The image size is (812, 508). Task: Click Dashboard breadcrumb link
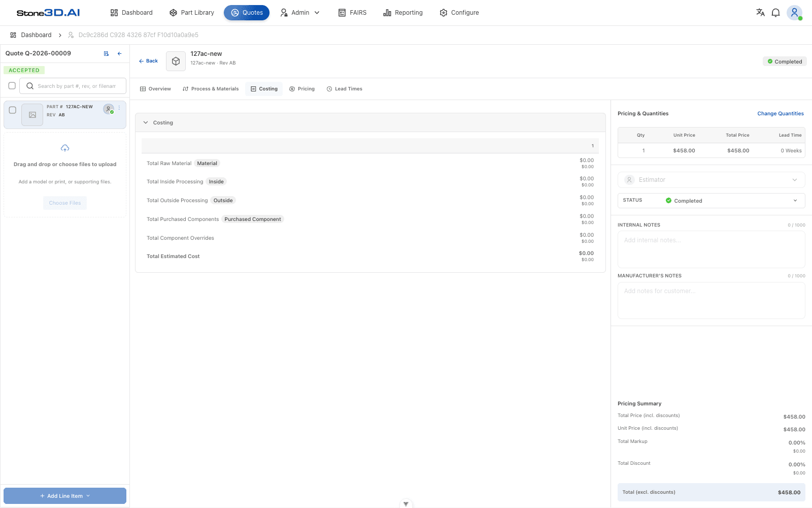(31, 35)
